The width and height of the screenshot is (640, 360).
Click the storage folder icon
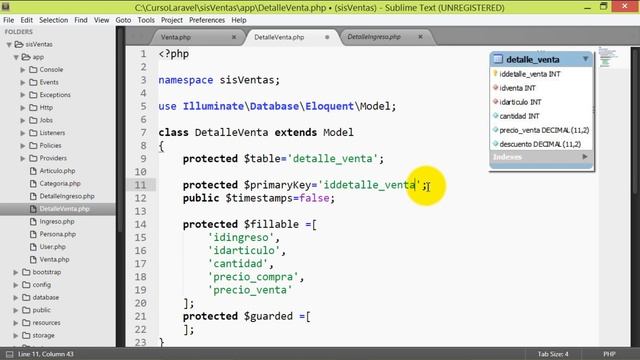[26, 335]
